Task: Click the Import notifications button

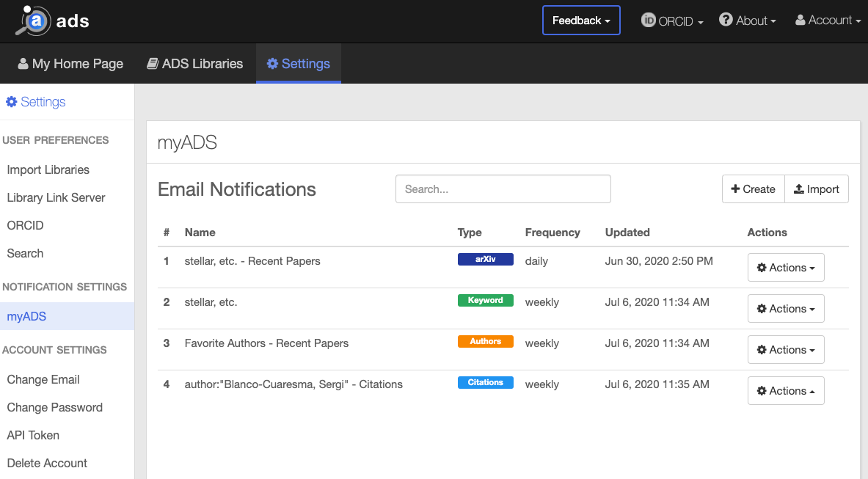Action: pos(816,189)
